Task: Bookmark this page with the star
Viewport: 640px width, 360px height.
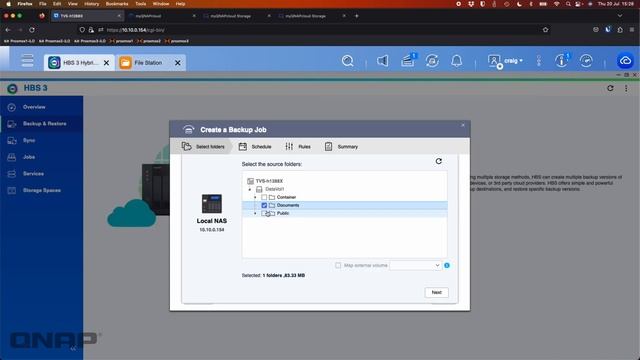Action: click(x=545, y=30)
